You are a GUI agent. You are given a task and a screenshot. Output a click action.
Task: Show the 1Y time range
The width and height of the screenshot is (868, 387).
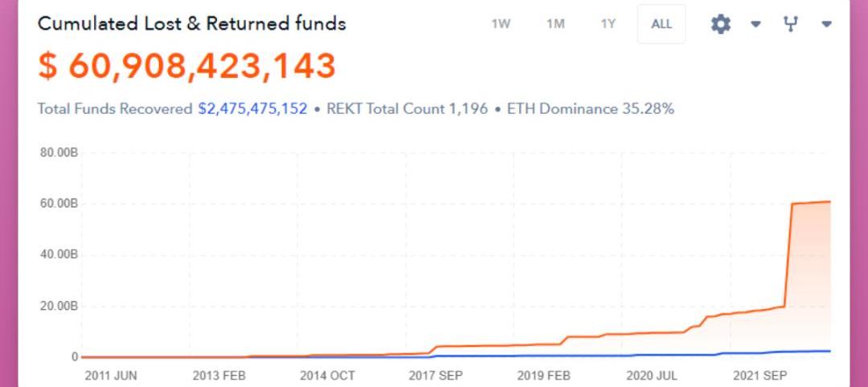(x=608, y=24)
